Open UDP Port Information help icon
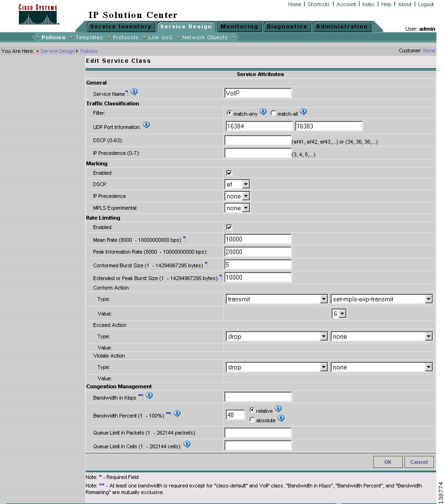444x504 pixels. coord(146,125)
